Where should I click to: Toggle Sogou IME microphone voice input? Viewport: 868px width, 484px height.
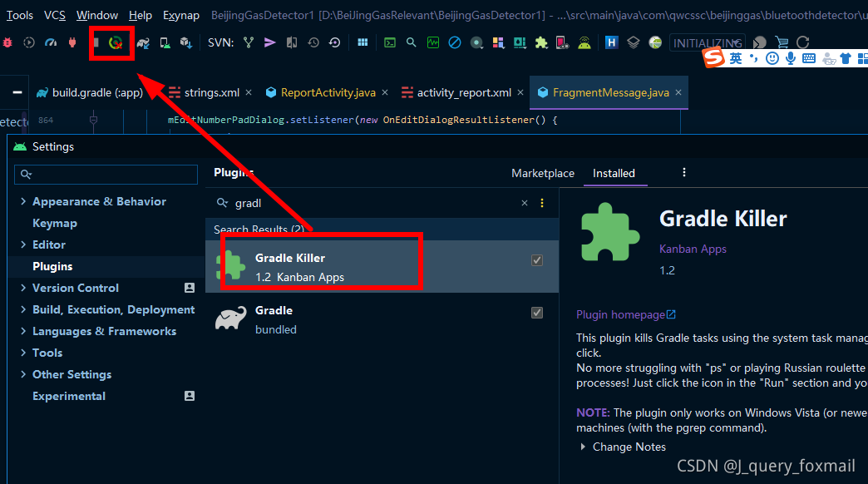791,58
